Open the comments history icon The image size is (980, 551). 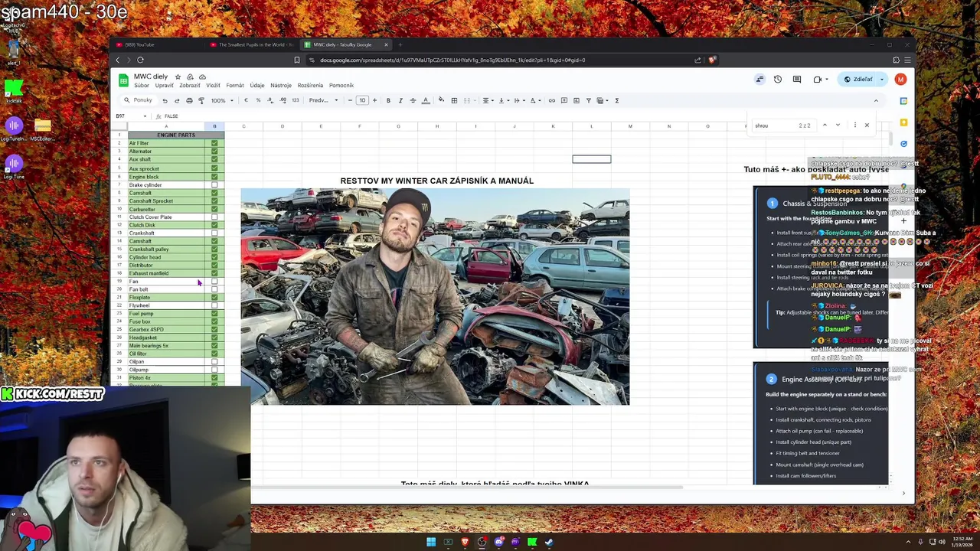(x=797, y=79)
